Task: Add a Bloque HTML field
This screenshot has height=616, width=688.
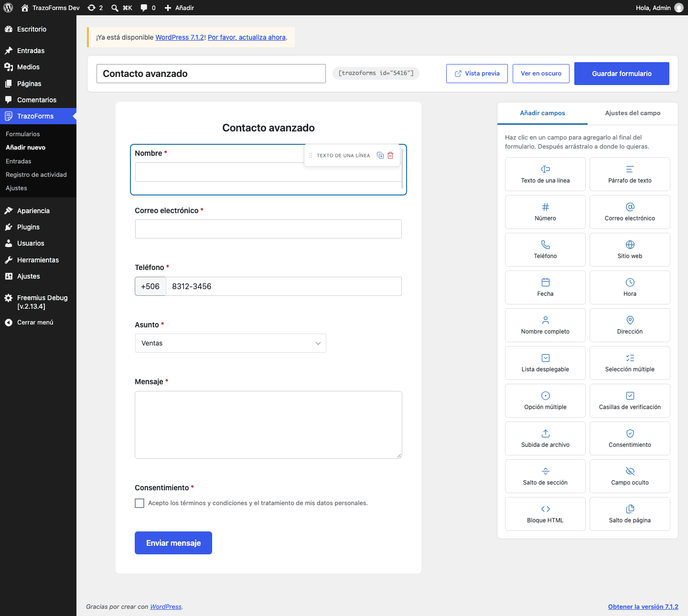Action: 545,514
